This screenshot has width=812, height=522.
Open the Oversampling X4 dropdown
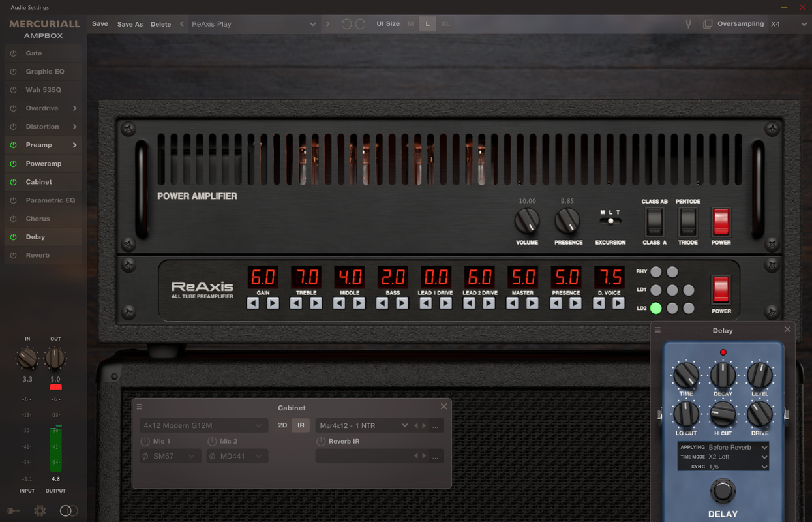[x=788, y=24]
